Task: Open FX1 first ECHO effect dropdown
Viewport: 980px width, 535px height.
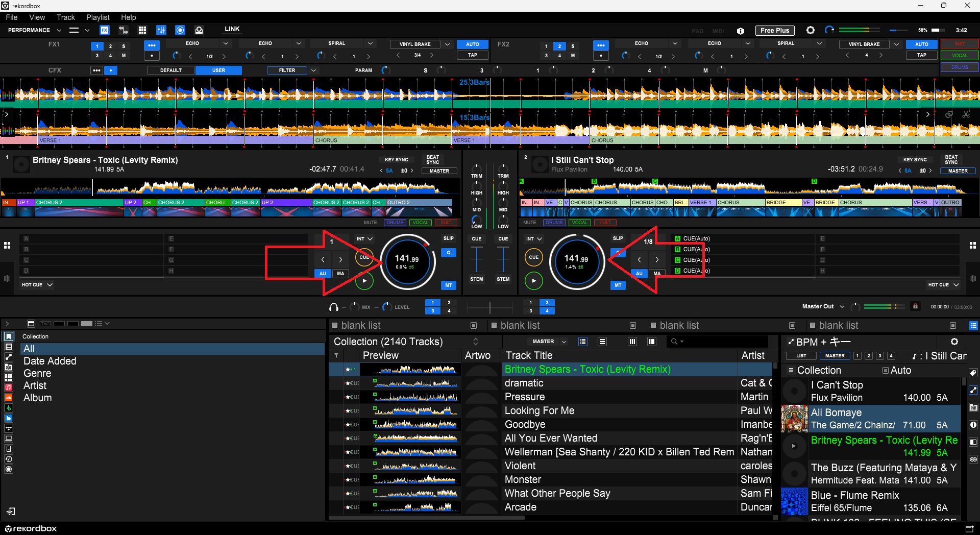Action: (x=226, y=44)
